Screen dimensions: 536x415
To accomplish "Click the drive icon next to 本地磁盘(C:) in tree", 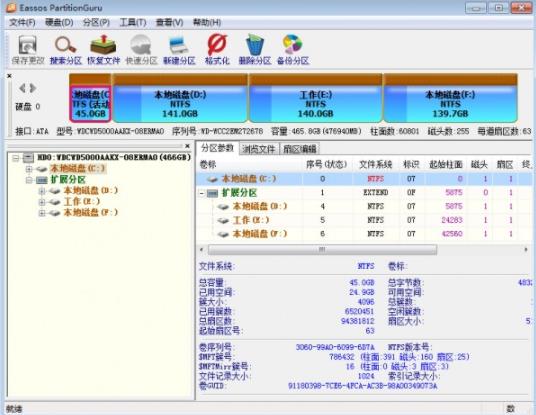I will tap(41, 169).
